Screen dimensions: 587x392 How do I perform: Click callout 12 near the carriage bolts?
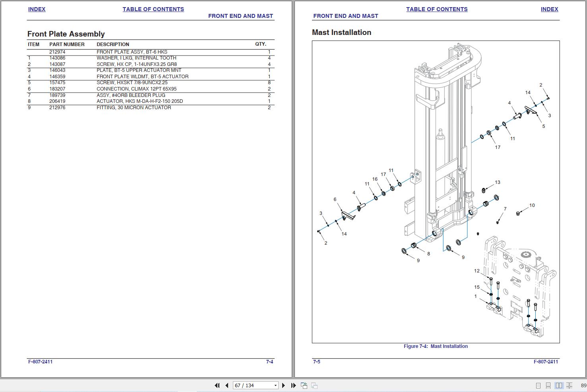coord(477,271)
